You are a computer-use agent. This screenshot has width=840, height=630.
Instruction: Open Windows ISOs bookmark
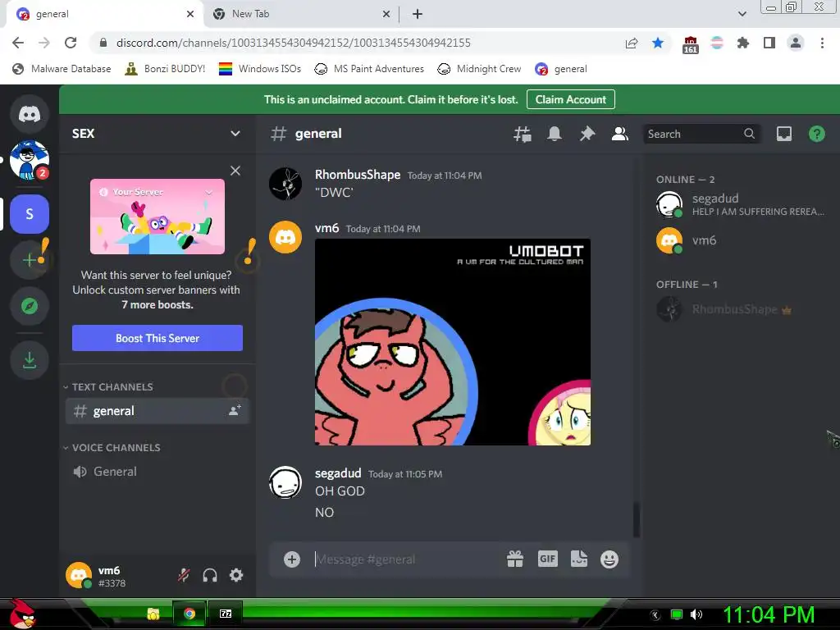(260, 69)
